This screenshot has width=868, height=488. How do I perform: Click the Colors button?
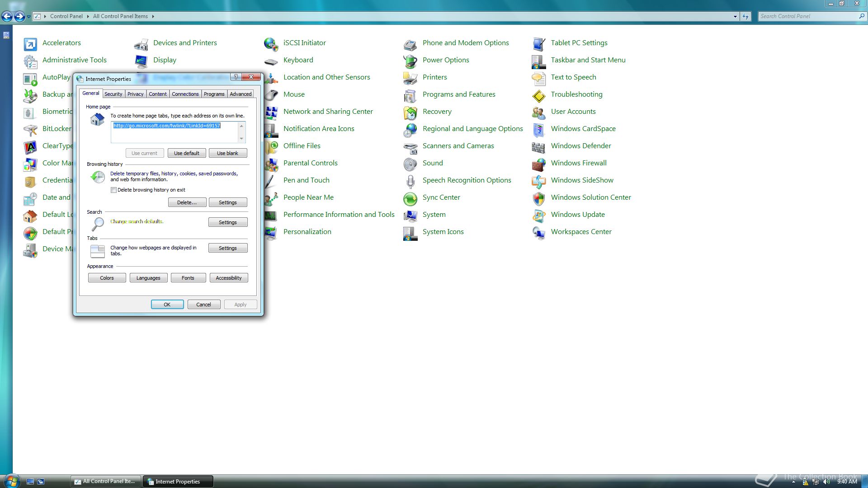pos(107,278)
